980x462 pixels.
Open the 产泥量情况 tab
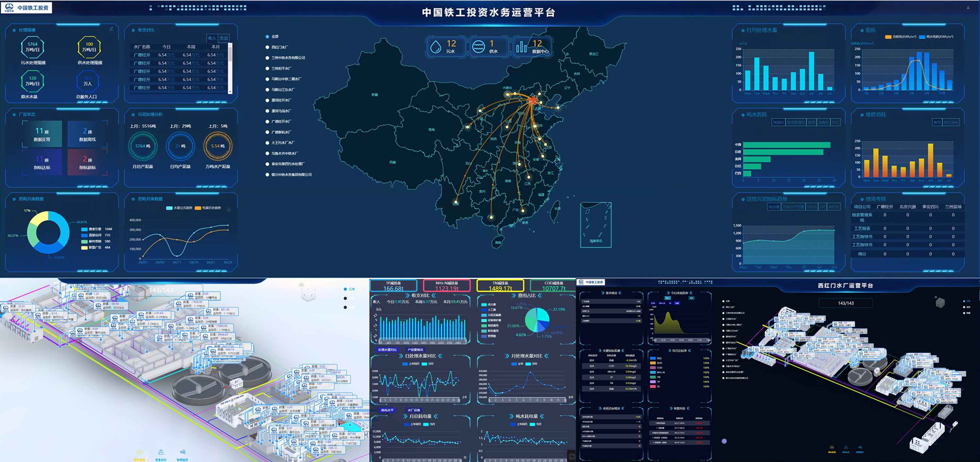point(415,350)
